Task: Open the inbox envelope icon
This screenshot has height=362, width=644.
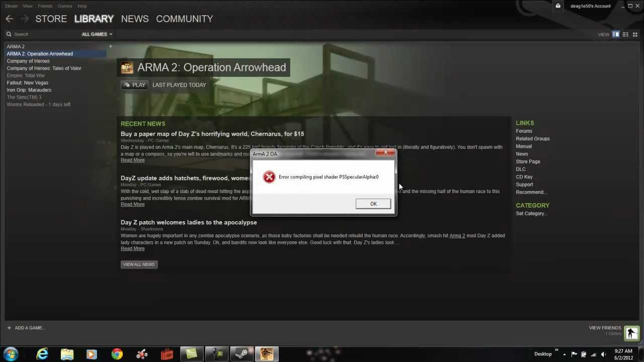Action: (x=558, y=6)
